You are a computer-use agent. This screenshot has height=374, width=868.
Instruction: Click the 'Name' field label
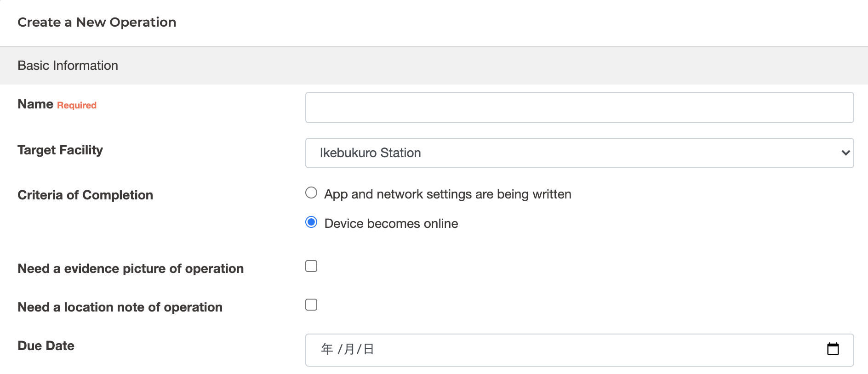tap(35, 104)
